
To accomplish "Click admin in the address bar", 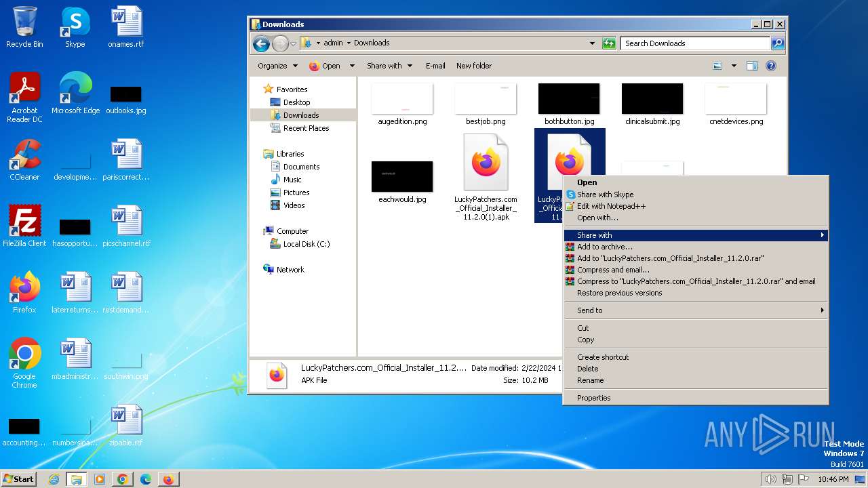I will [x=333, y=43].
